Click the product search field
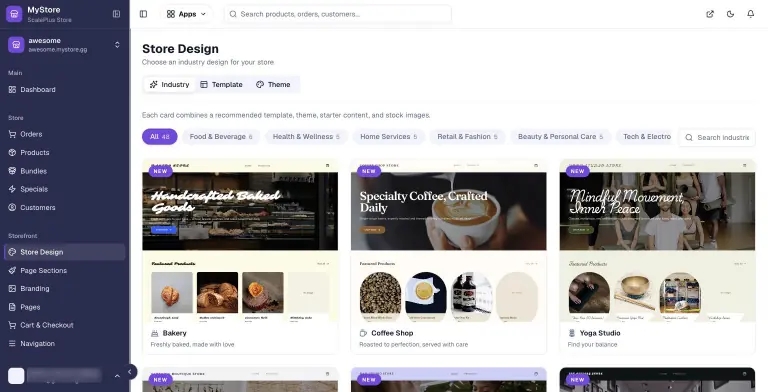 [338, 14]
